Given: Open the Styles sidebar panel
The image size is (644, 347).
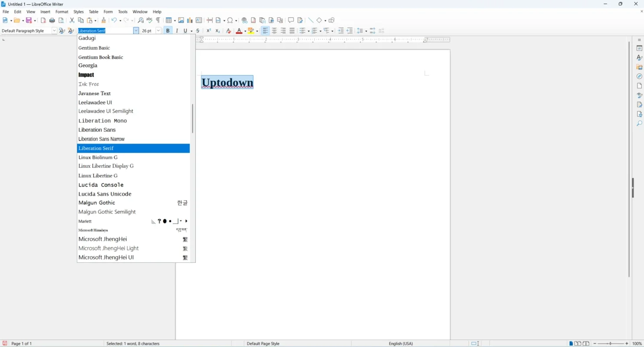Looking at the screenshot, I should pyautogui.click(x=639, y=58).
